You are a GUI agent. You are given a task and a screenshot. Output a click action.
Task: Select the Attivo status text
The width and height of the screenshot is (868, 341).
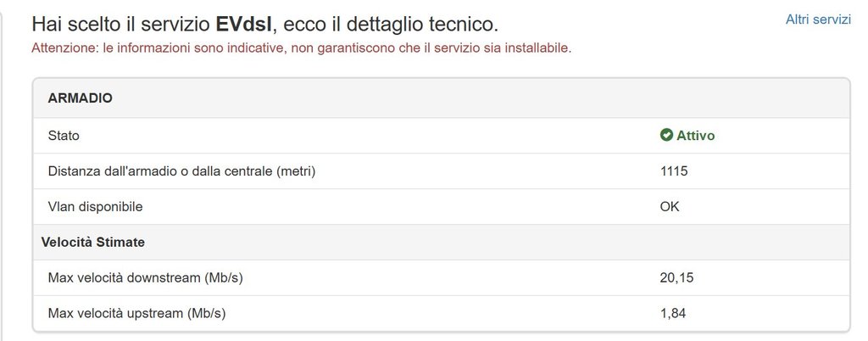tap(695, 135)
